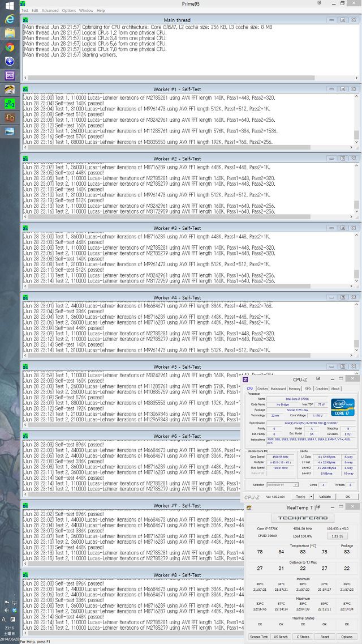Click the 1:19:35 timer button in RealTemp
This screenshot has width=362, height=644.
coord(338,536)
